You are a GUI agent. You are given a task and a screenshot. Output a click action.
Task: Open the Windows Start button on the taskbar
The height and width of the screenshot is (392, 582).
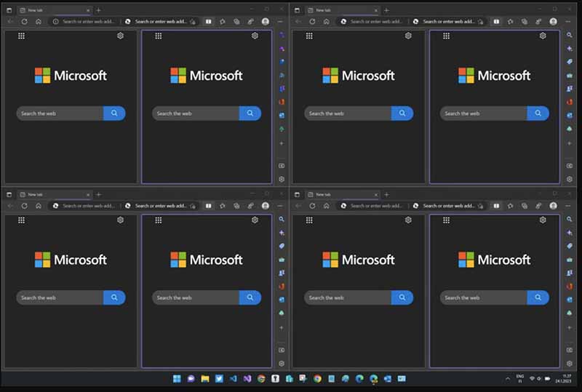(177, 379)
